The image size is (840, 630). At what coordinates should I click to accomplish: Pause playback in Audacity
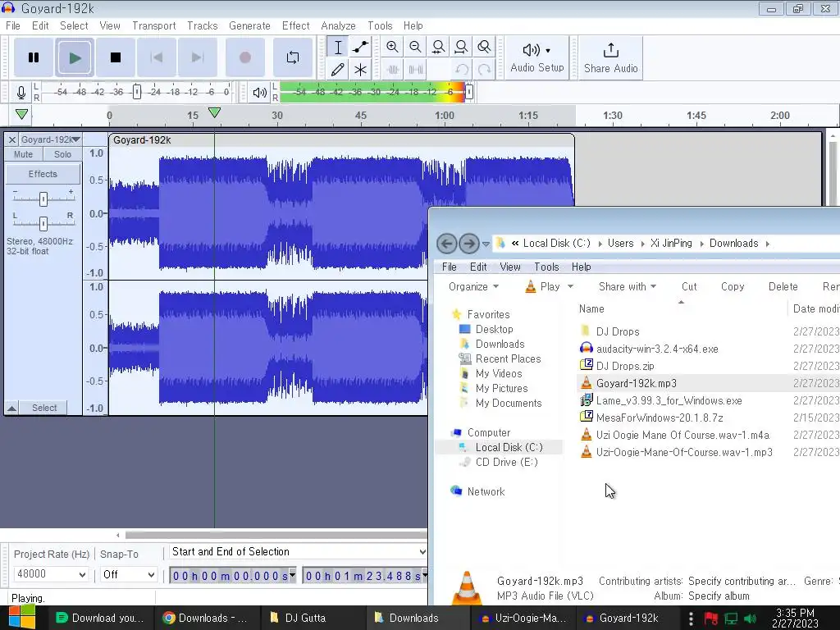(33, 57)
